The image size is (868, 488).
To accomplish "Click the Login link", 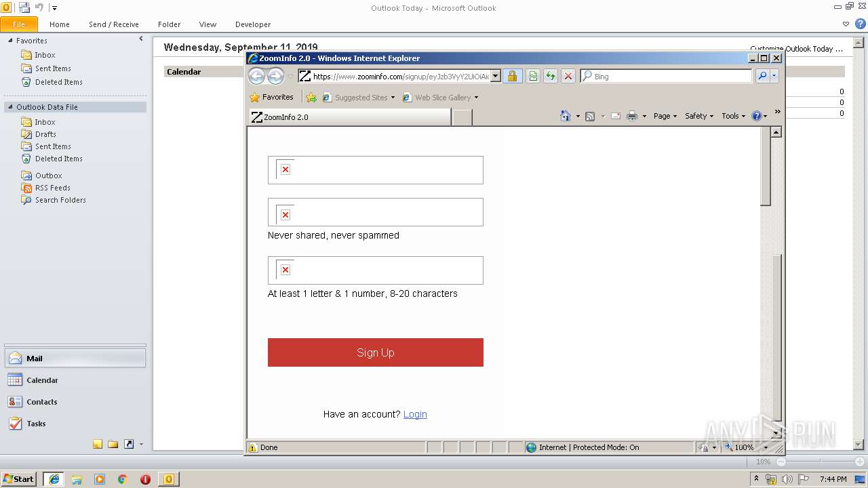I will pos(415,414).
